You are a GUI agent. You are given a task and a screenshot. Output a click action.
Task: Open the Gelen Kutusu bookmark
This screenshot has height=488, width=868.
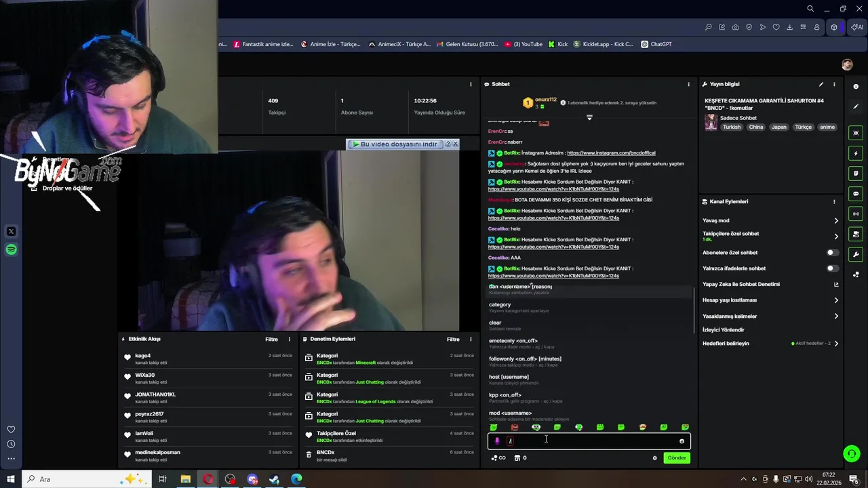coord(467,44)
